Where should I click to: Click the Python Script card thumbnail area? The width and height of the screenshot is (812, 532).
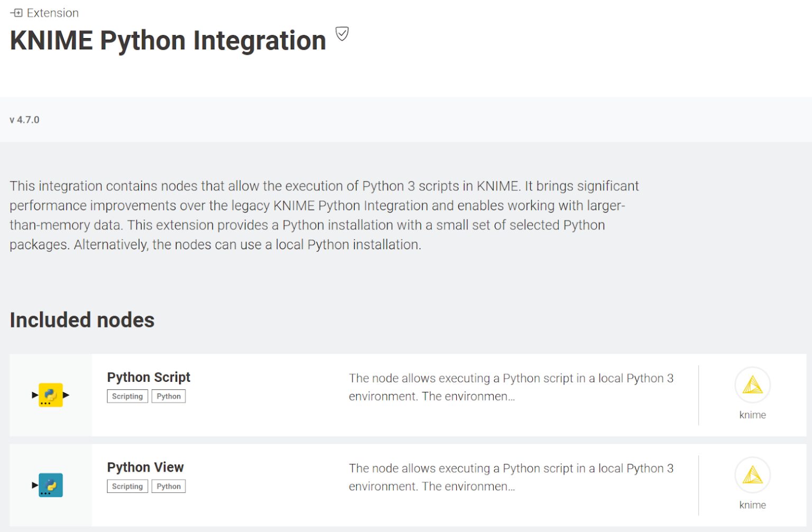[50, 395]
